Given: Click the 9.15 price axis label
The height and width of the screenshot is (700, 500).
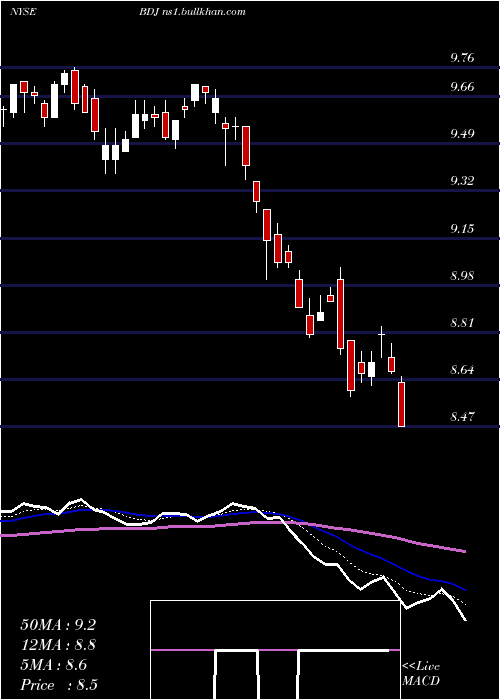Looking at the screenshot, I should pyautogui.click(x=462, y=228).
